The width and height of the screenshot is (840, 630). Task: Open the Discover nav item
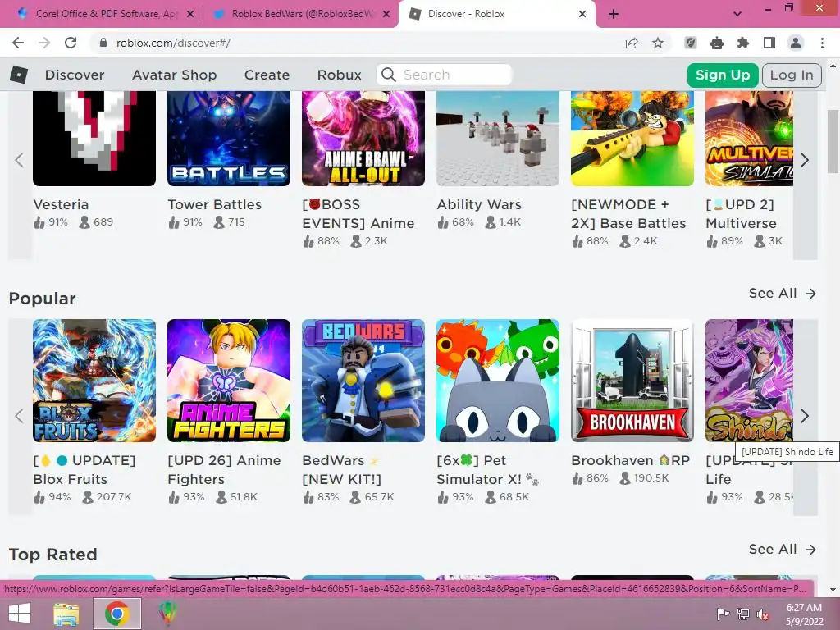click(x=75, y=75)
